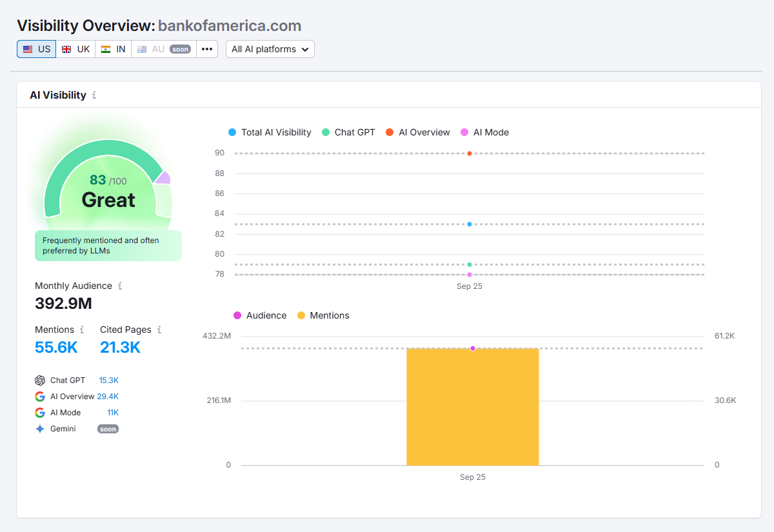Toggle the Total AI Visibility legend item

point(270,132)
